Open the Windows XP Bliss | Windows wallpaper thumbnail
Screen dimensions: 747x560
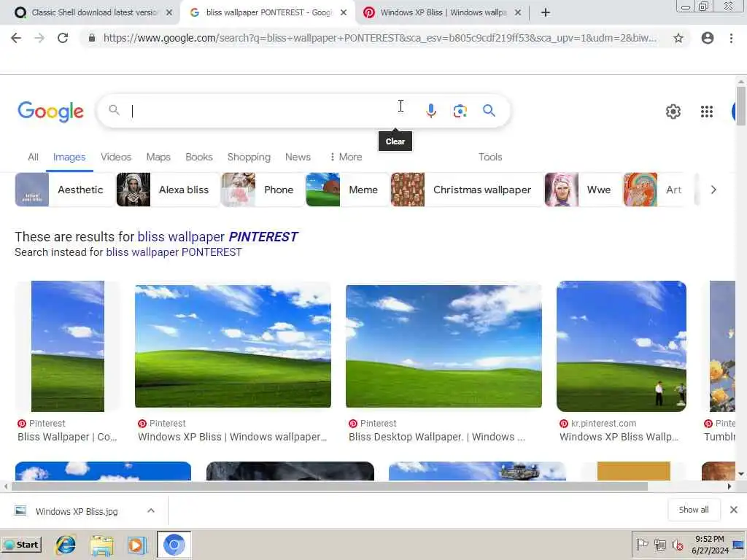coord(233,346)
